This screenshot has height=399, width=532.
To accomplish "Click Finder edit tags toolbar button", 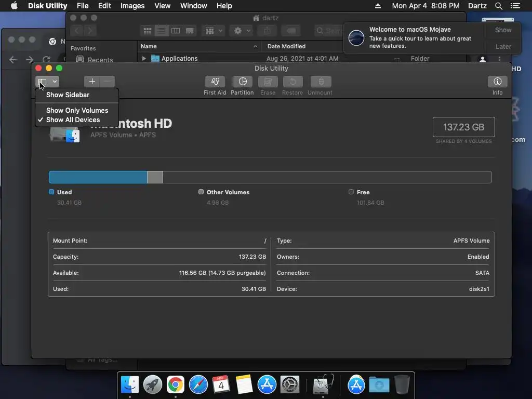I will click(291, 31).
